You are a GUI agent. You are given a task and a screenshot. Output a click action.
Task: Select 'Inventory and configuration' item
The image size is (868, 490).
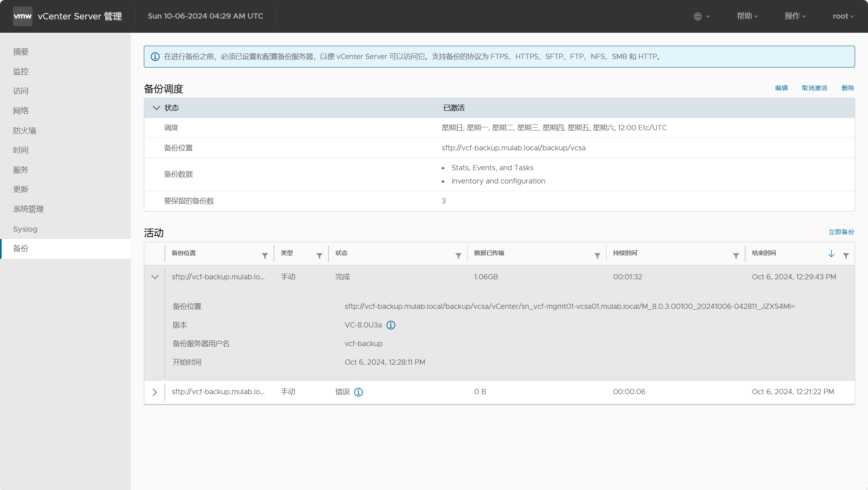coord(498,181)
